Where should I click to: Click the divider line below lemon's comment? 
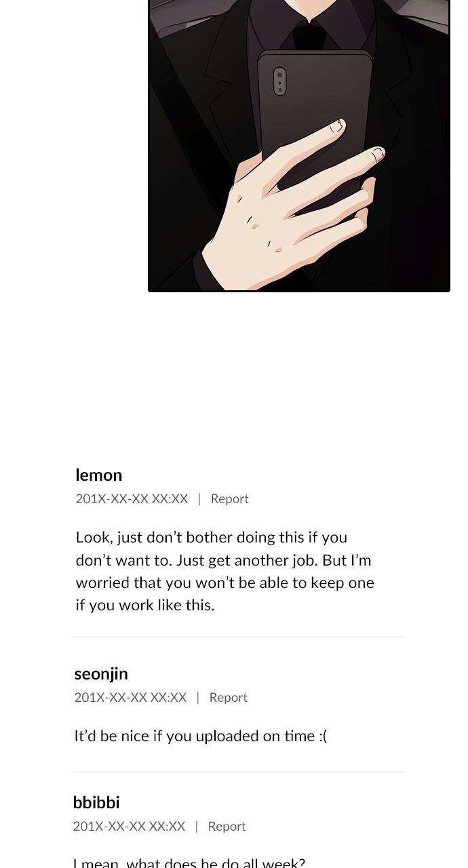coord(239,637)
